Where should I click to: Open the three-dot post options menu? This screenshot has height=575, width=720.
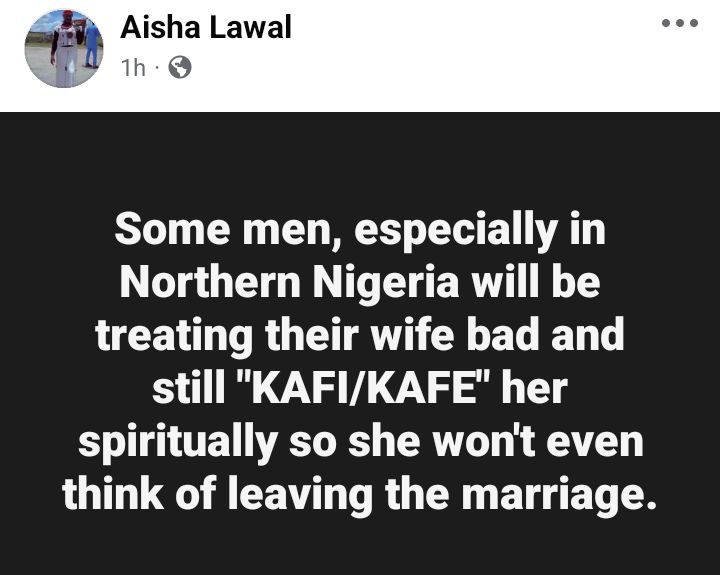[680, 24]
